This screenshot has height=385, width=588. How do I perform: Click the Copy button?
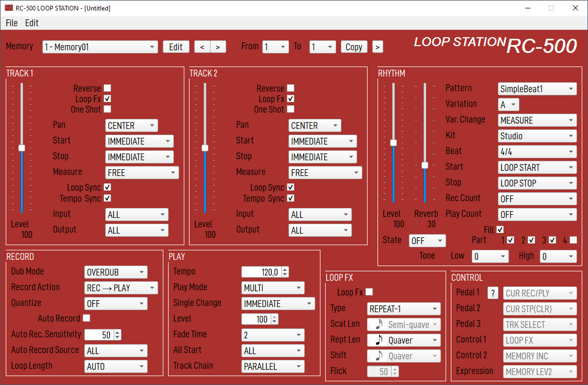pos(354,47)
